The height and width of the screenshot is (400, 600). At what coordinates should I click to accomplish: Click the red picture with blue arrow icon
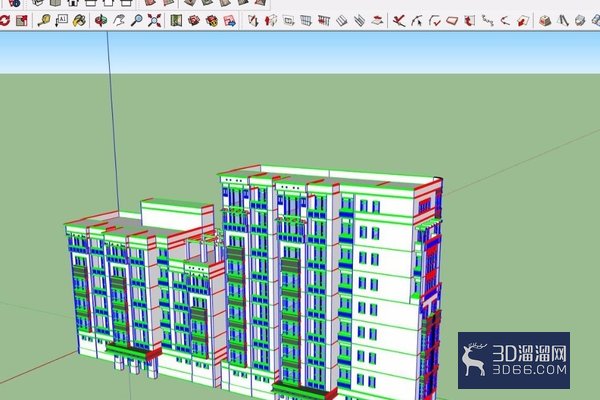tap(230, 20)
